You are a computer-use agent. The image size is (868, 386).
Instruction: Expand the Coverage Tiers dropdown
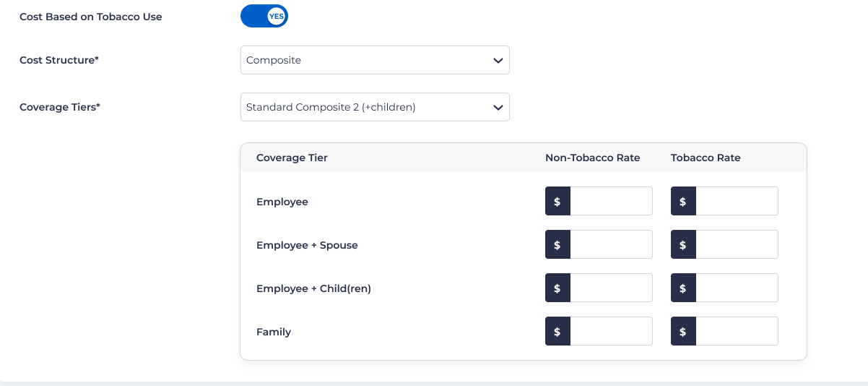pyautogui.click(x=375, y=107)
